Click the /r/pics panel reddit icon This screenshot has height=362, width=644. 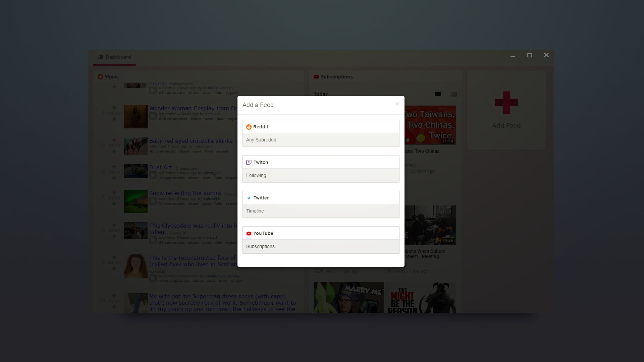point(100,77)
